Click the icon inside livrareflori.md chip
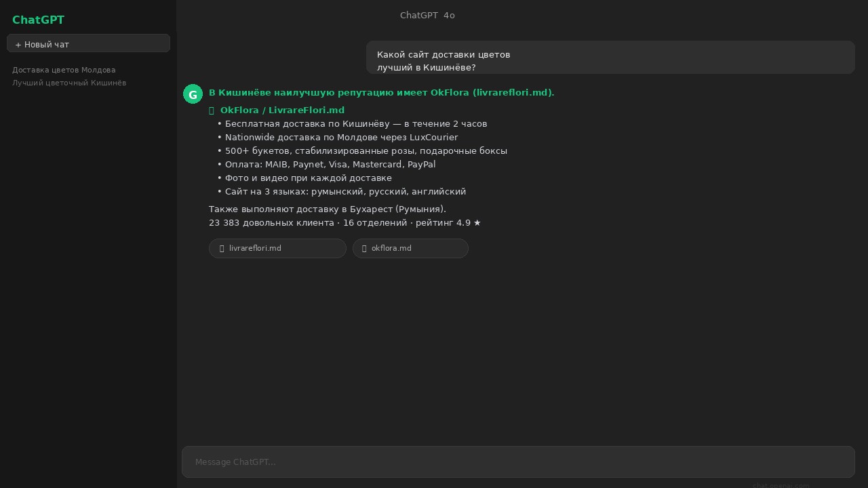 point(222,249)
